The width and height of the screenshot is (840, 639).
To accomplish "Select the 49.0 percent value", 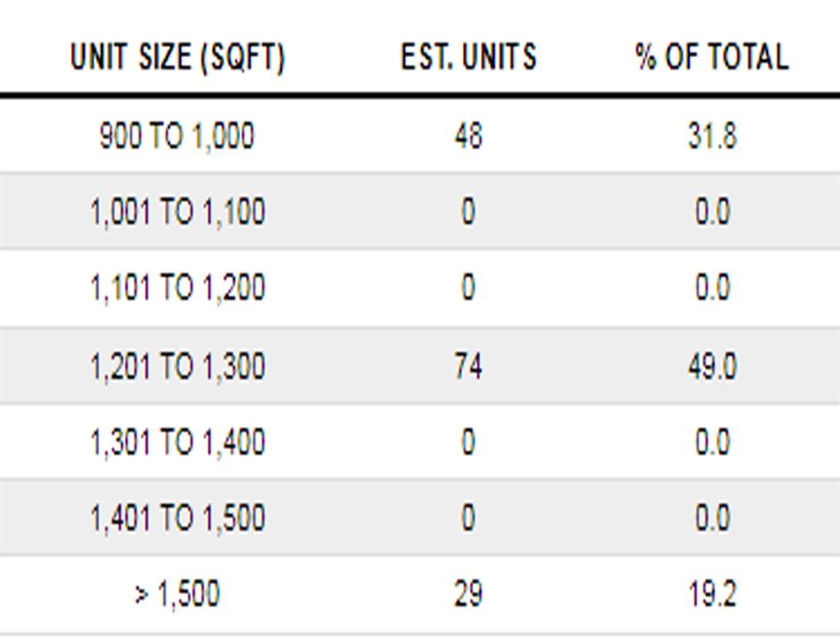I will 712,365.
